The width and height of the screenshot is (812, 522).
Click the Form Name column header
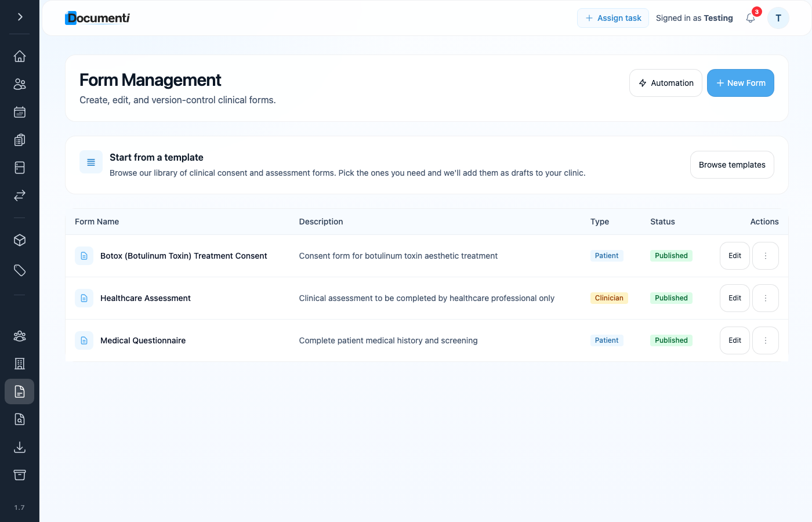coord(97,222)
